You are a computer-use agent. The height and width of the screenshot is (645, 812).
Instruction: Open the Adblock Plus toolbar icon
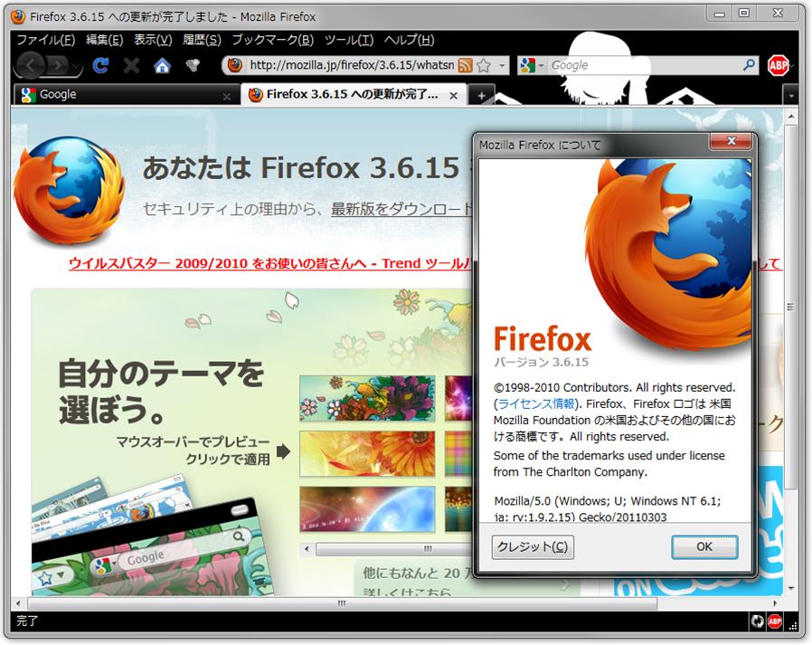[778, 66]
